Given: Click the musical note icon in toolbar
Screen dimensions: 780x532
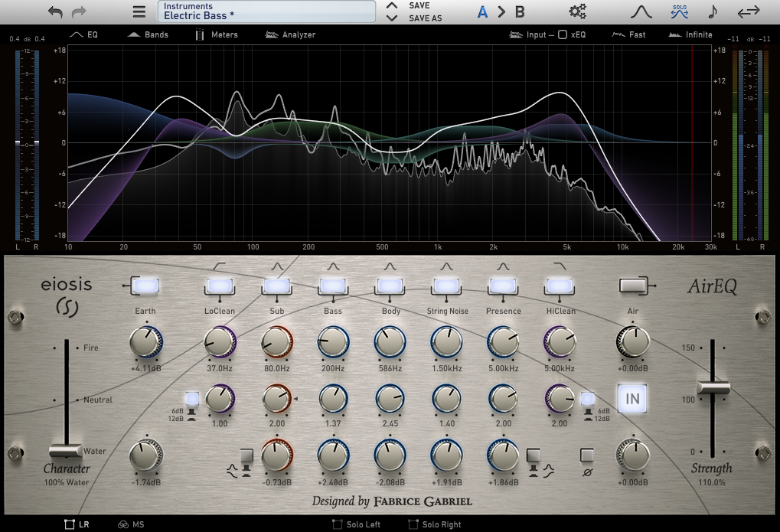Looking at the screenshot, I should pyautogui.click(x=711, y=11).
